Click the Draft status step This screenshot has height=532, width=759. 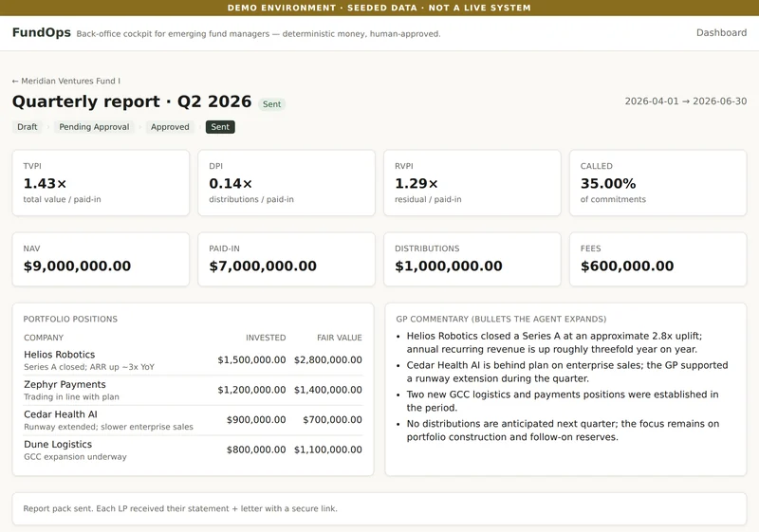28,127
